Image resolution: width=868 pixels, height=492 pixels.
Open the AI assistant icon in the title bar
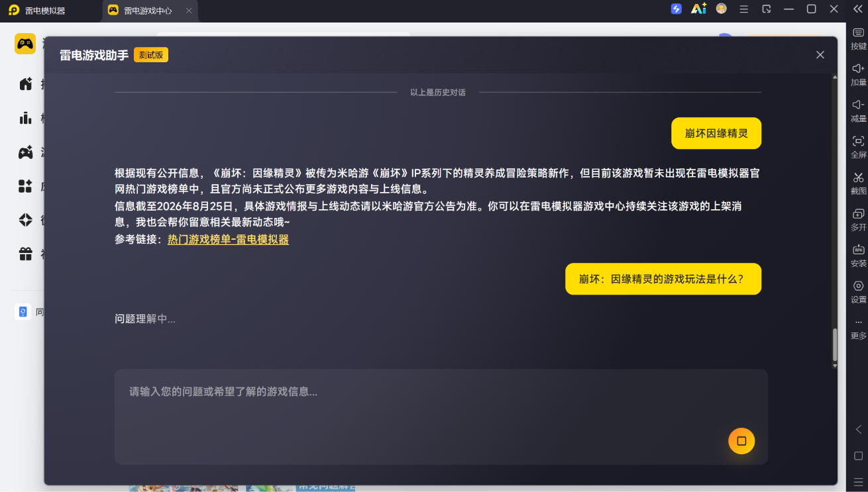pyautogui.click(x=698, y=9)
